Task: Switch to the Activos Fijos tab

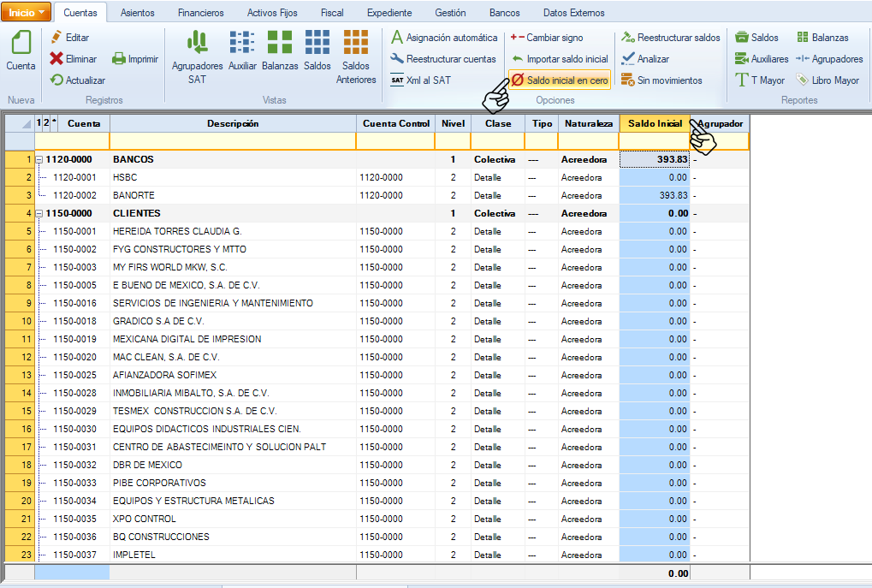Action: tap(272, 13)
